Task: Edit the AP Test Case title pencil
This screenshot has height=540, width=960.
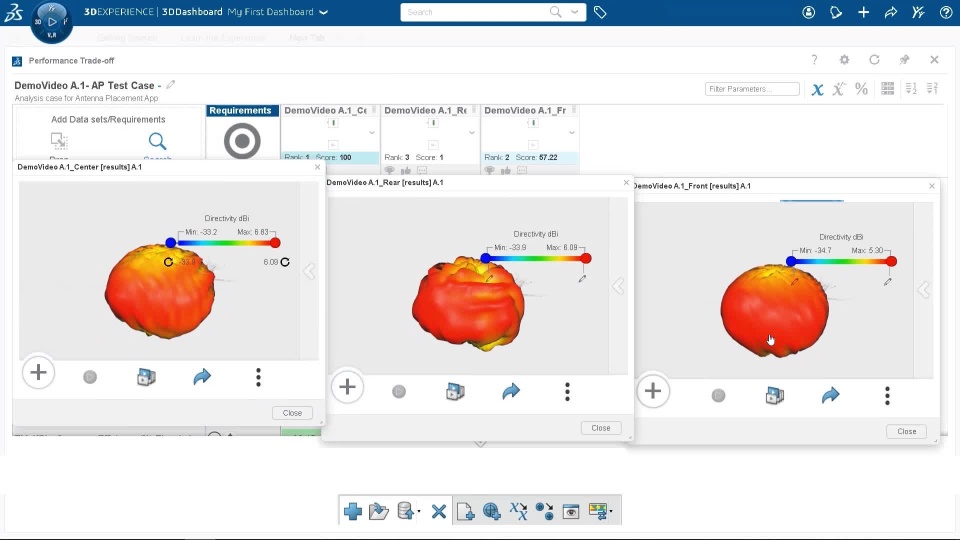Action: pyautogui.click(x=171, y=85)
